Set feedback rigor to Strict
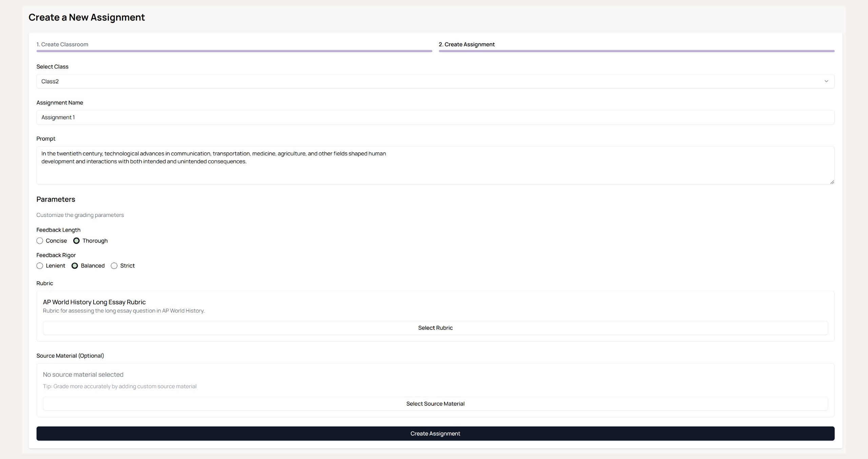 point(114,266)
